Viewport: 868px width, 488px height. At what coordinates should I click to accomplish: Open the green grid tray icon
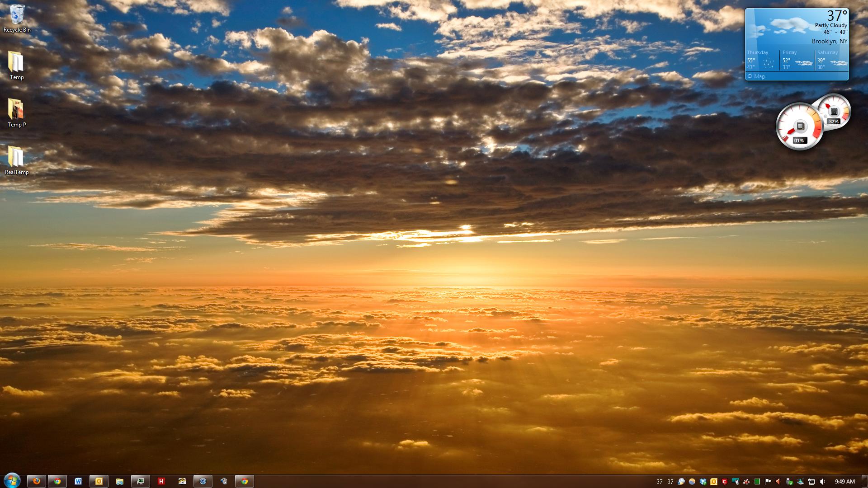click(x=757, y=482)
